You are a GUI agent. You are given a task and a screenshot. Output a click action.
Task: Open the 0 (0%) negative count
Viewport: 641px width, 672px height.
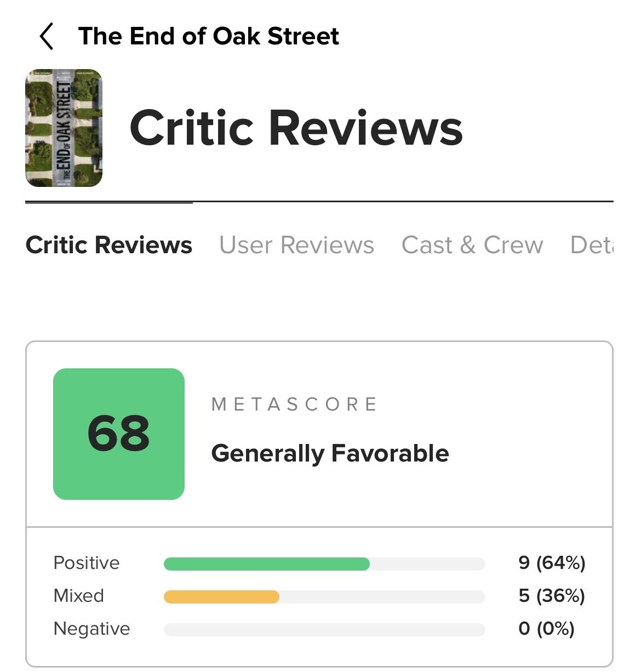pyautogui.click(x=546, y=629)
